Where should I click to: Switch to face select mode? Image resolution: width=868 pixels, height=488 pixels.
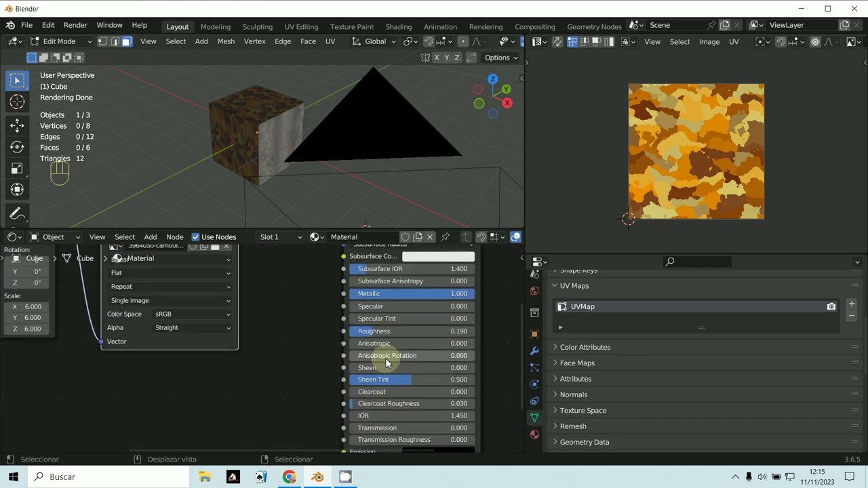click(126, 41)
